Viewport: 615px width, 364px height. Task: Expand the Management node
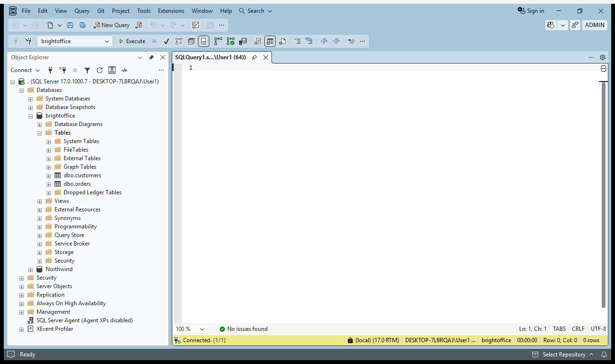click(21, 312)
